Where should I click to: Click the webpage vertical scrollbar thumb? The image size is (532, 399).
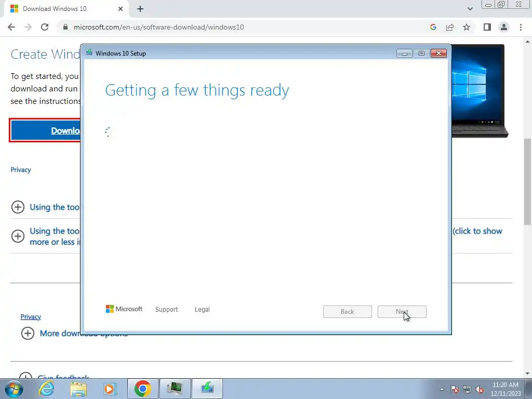pyautogui.click(x=528, y=181)
